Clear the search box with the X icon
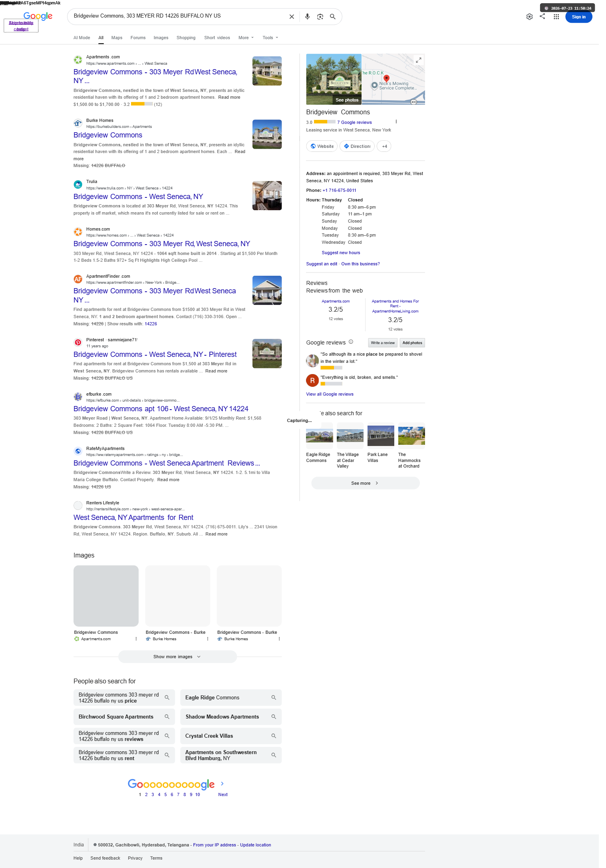 292,17
